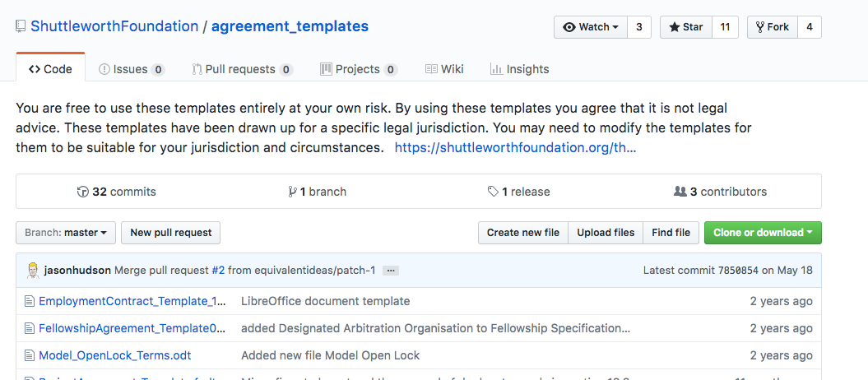The height and width of the screenshot is (380, 868).
Task: Click the commits history clock icon
Action: click(x=82, y=192)
